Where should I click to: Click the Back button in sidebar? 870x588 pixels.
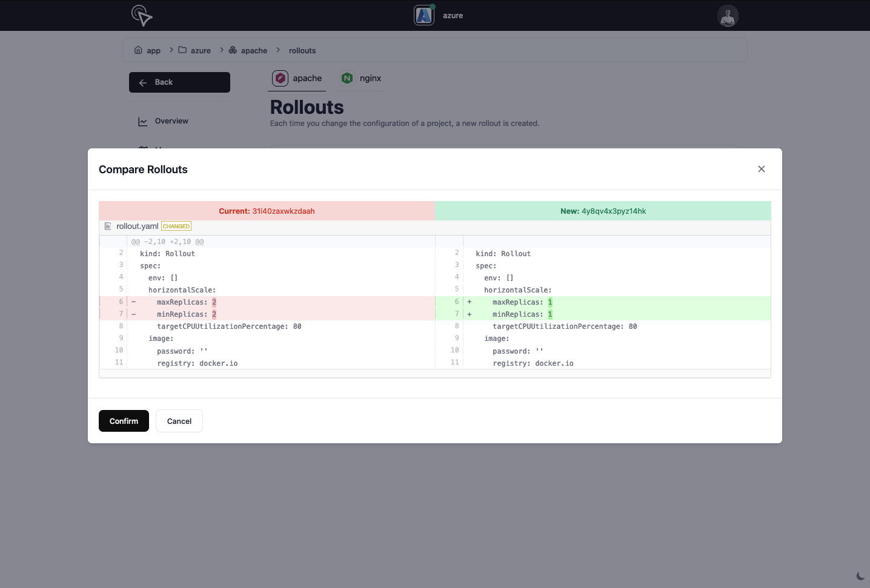(179, 82)
